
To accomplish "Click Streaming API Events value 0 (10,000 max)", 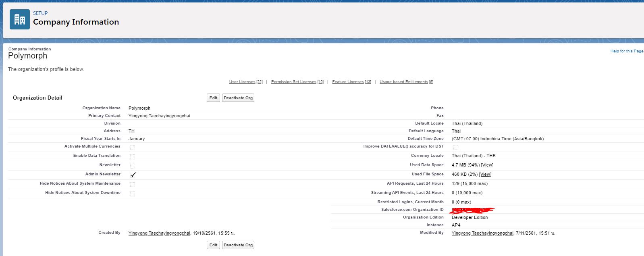I will (x=467, y=193).
